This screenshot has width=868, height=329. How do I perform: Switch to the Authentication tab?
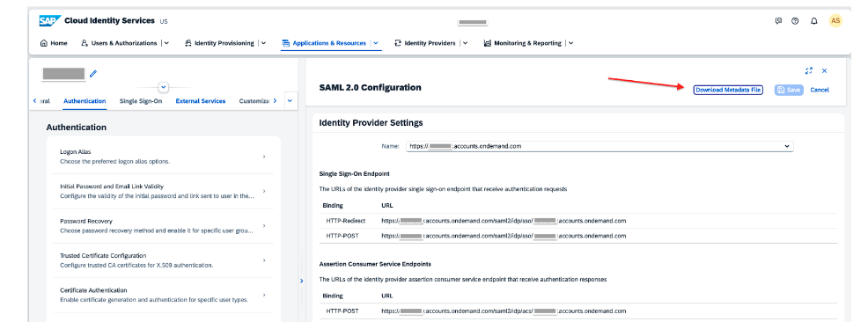85,101
